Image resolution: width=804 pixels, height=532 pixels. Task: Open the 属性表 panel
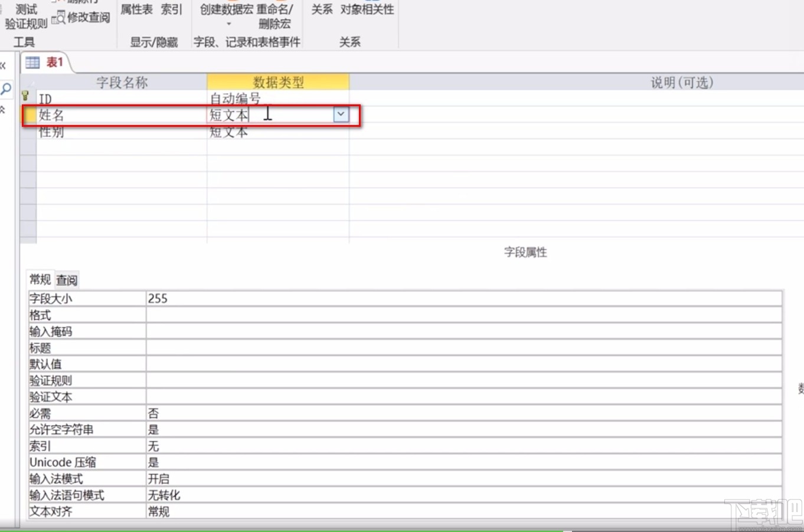point(136,9)
